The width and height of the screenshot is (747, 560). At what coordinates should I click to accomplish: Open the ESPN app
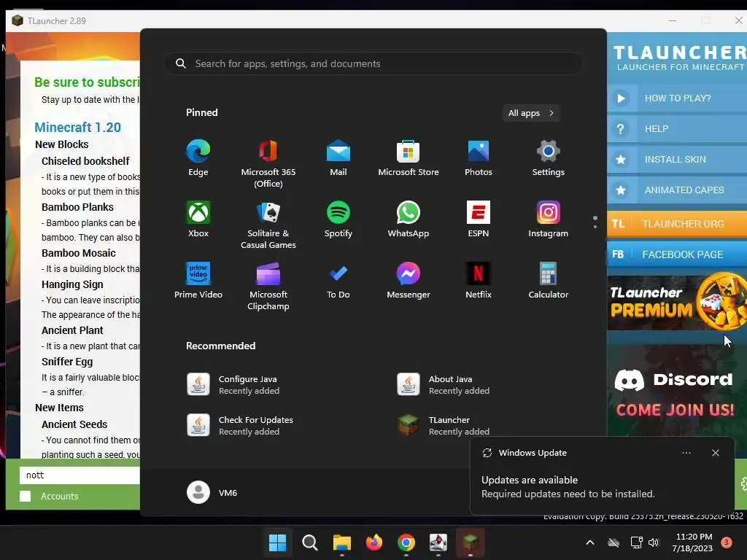tap(479, 219)
